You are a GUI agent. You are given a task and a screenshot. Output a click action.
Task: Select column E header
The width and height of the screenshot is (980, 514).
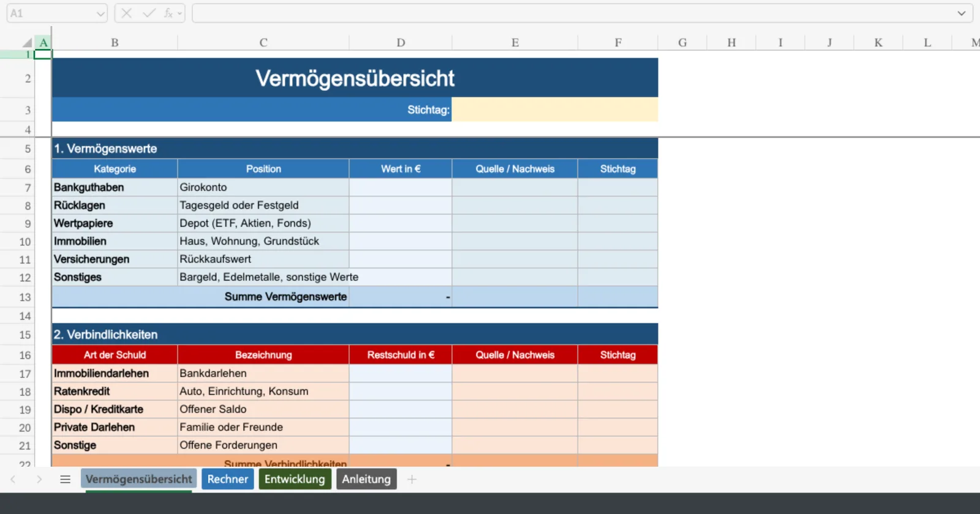515,42
